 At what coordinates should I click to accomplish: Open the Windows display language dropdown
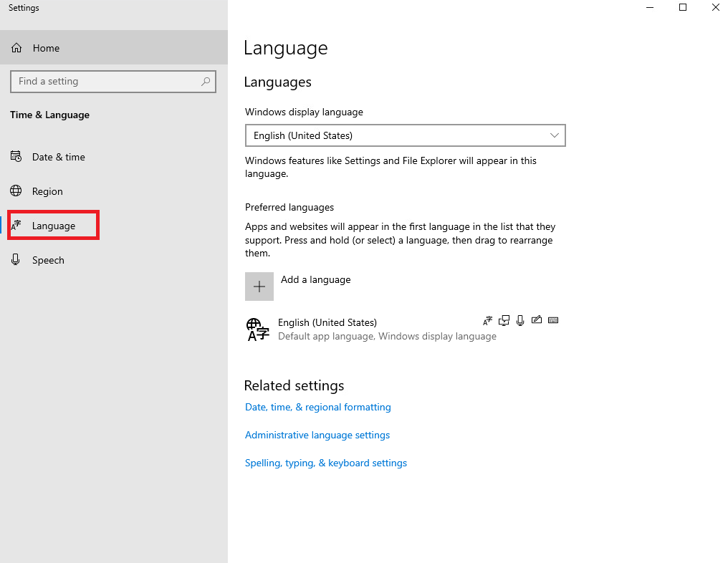click(x=405, y=135)
